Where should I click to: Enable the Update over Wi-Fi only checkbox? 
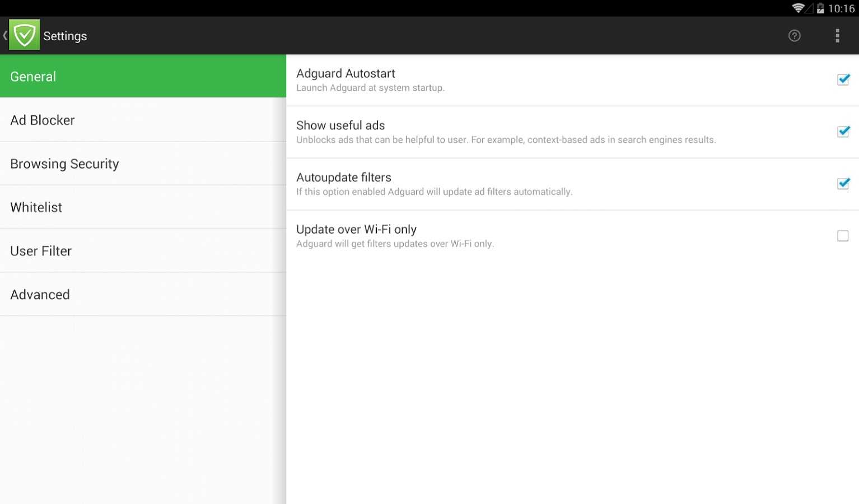(x=843, y=236)
